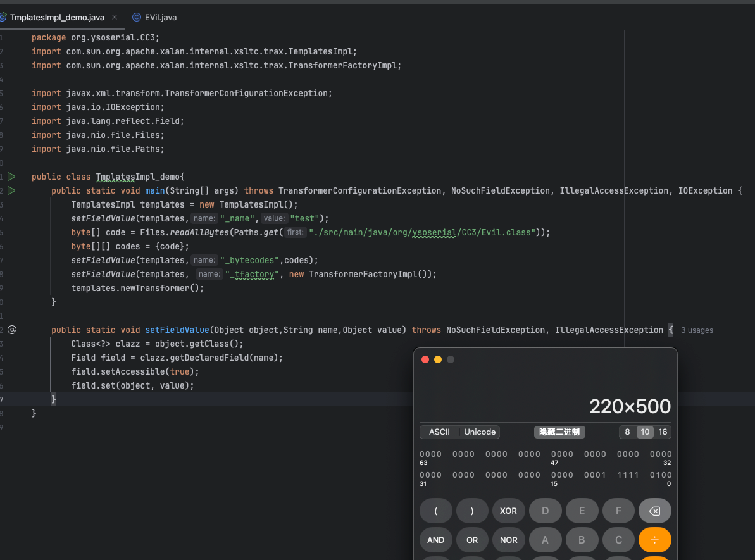Minimize the calculator window

click(438, 359)
